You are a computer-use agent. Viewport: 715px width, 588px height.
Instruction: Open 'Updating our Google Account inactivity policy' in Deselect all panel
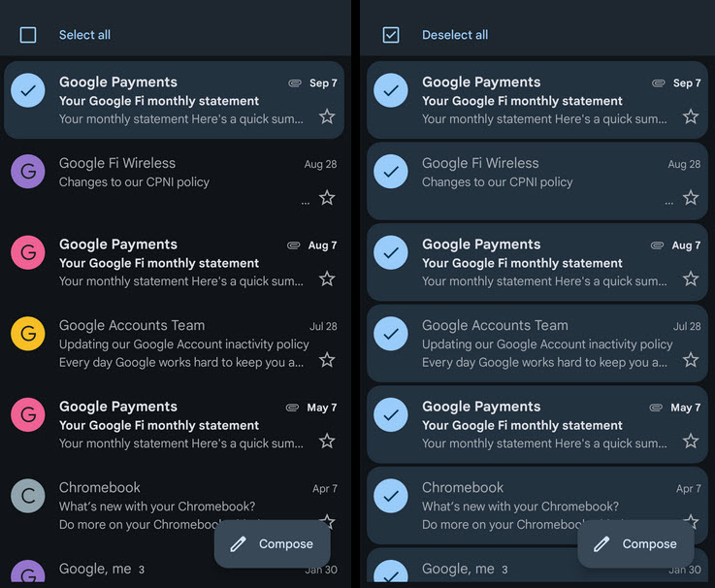pyautogui.click(x=547, y=343)
